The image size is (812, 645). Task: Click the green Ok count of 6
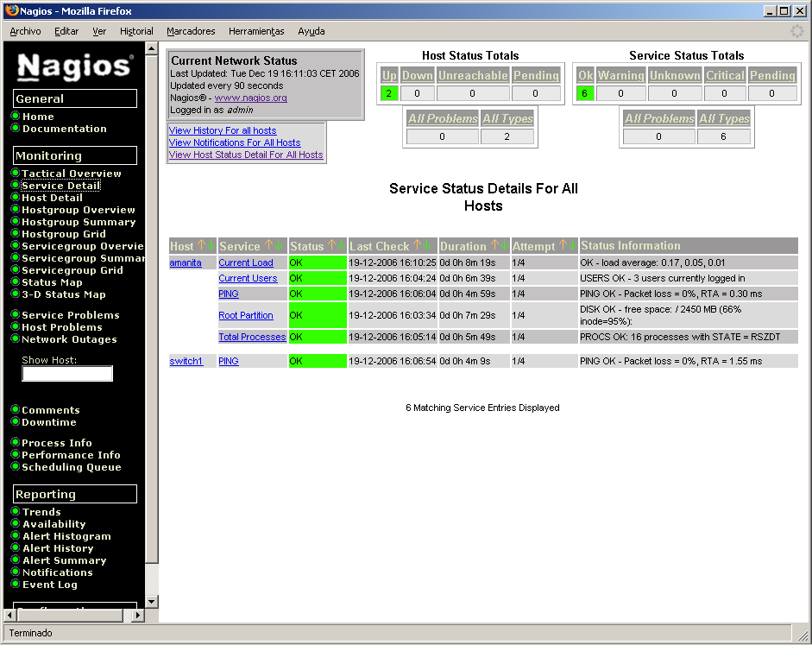pos(585,93)
